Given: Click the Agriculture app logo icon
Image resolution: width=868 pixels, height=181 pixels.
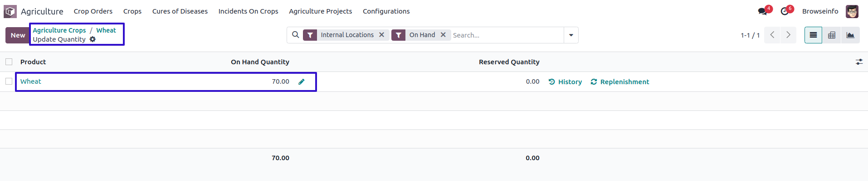Looking at the screenshot, I should click(x=10, y=11).
